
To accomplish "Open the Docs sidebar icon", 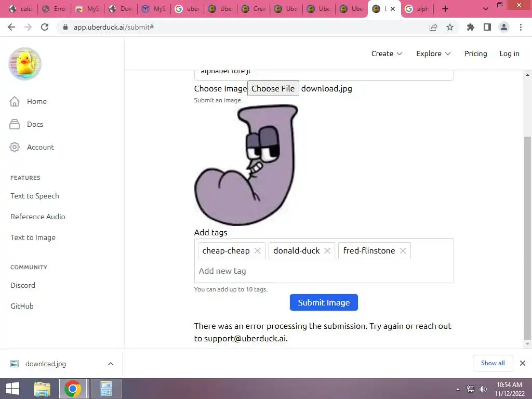I will (x=15, y=124).
